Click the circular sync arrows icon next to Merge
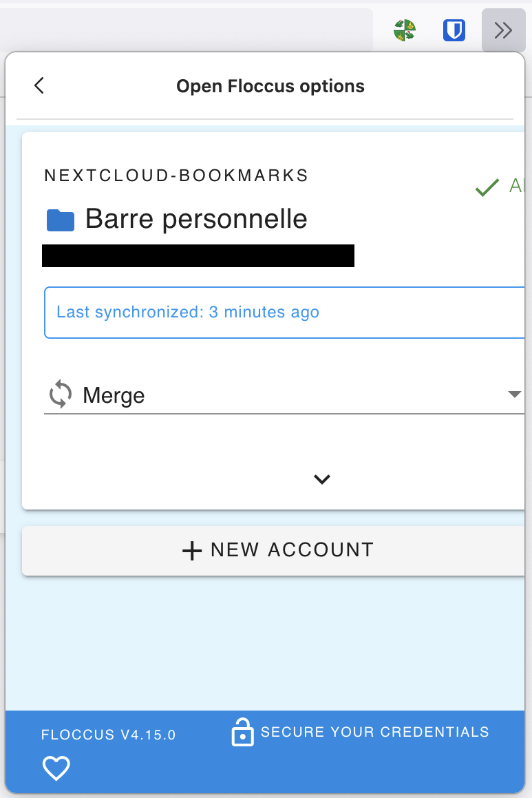This screenshot has width=532, height=798. (x=60, y=395)
